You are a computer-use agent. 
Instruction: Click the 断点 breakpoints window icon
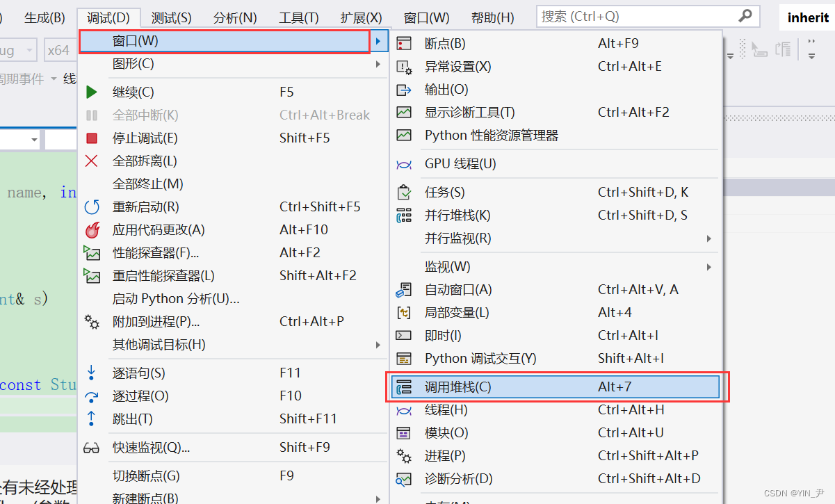(x=404, y=43)
